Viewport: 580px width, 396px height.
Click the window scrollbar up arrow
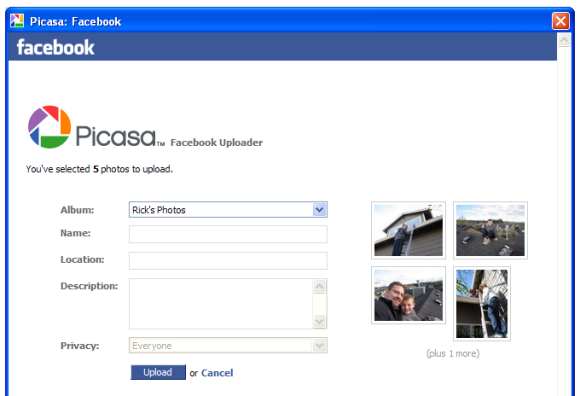[564, 40]
